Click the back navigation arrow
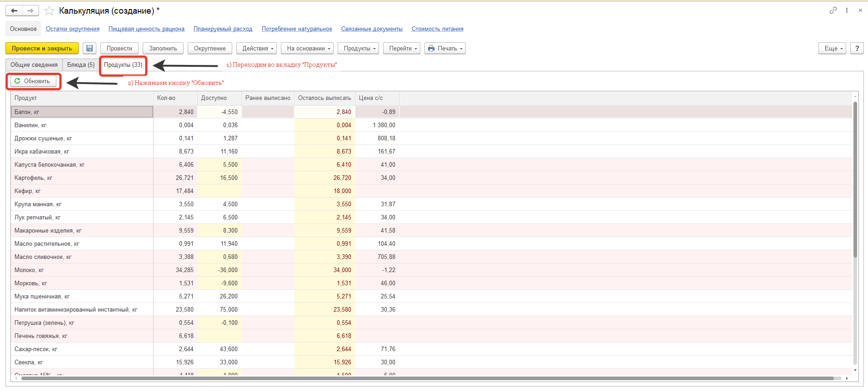Image resolution: width=868 pixels, height=392 pixels. [x=14, y=10]
